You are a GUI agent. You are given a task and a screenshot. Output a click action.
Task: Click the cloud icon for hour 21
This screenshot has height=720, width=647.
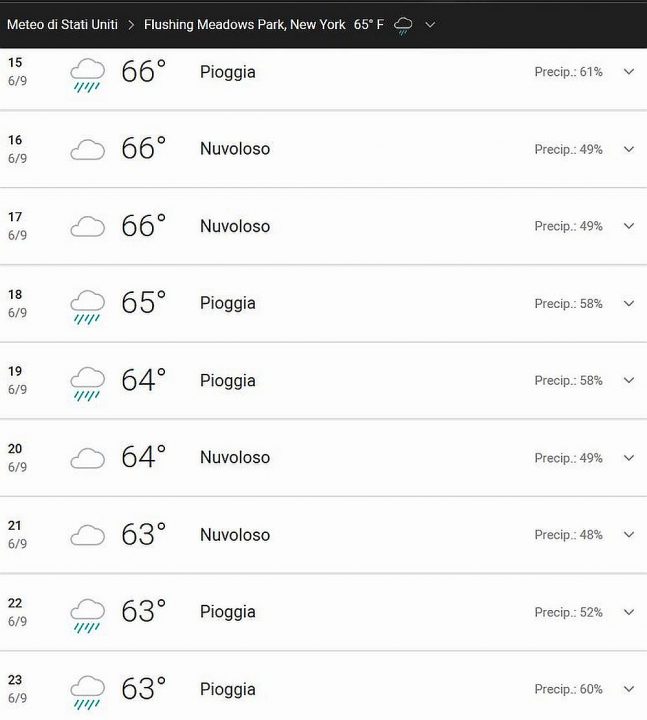tap(87, 535)
